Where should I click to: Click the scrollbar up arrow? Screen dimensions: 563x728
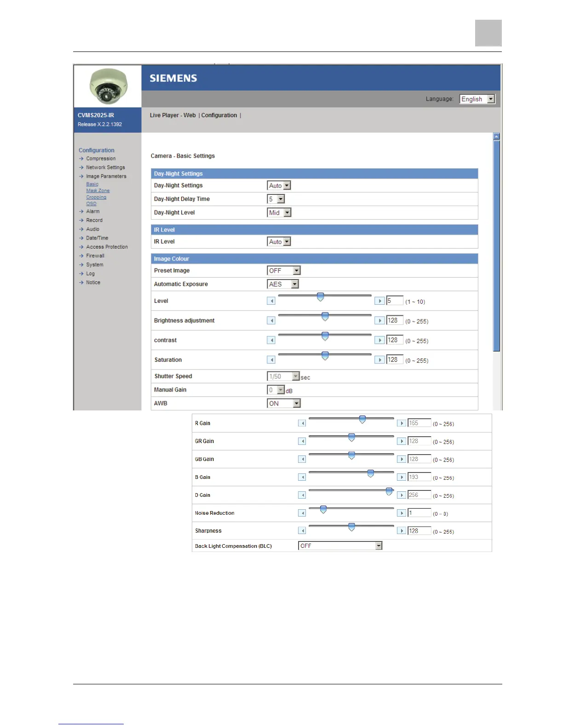[496, 136]
